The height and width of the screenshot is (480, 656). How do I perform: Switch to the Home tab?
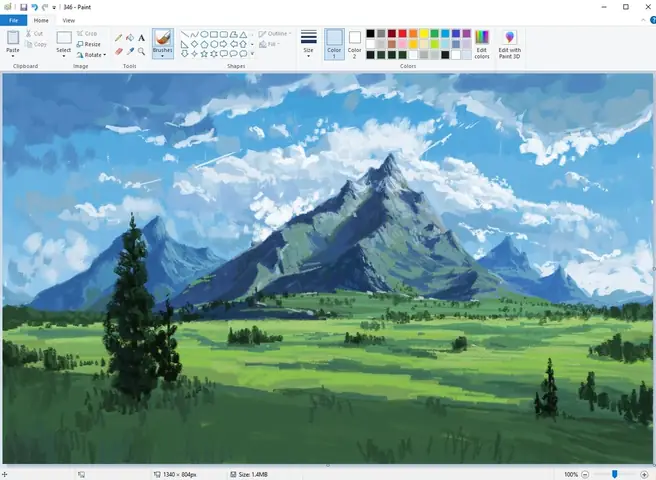[41, 20]
